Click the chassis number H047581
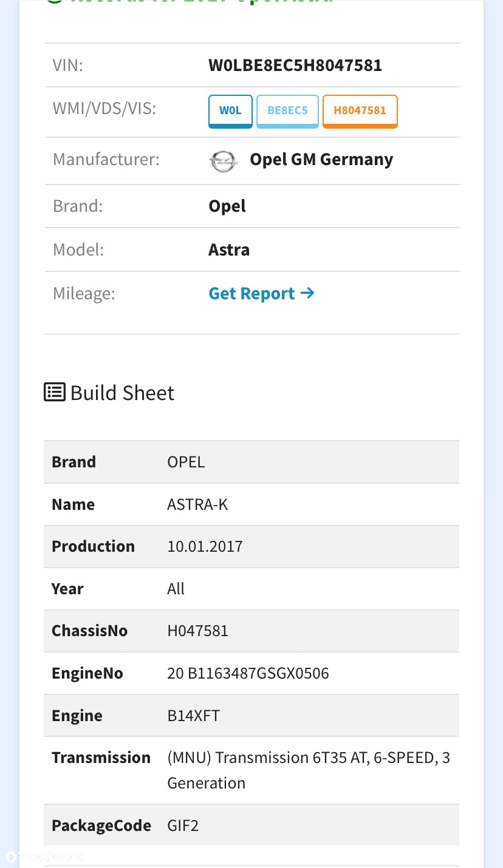This screenshot has height=868, width=503. click(x=197, y=631)
